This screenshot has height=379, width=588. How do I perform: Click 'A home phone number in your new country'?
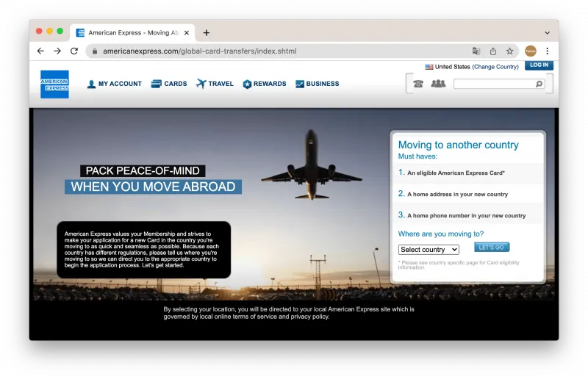pos(467,215)
